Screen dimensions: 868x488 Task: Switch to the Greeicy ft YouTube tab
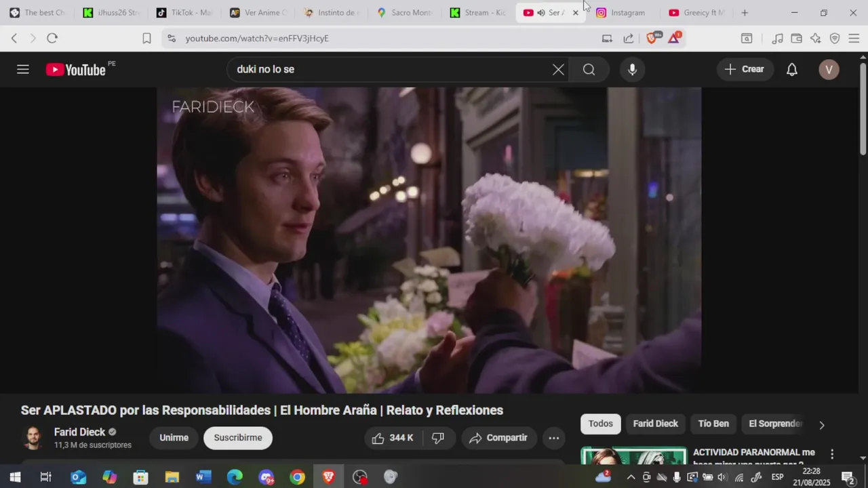click(x=696, y=13)
